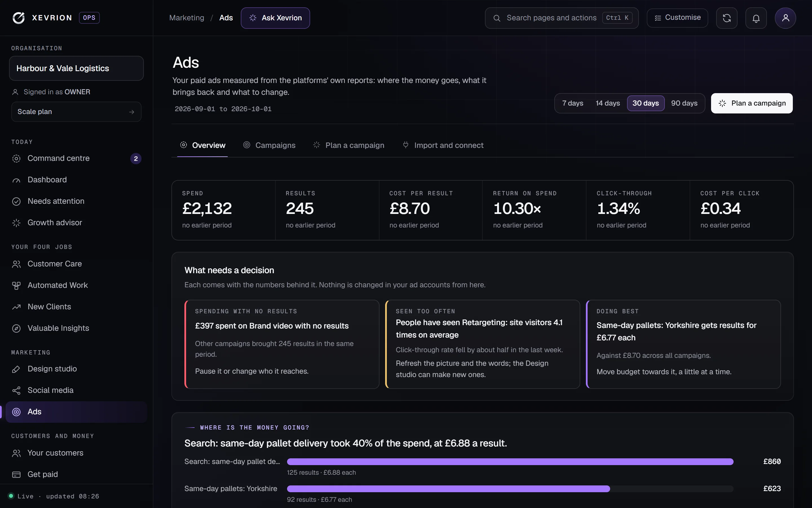Screen dimensions: 812x508
Task: Select the 30 days range
Action: pos(646,103)
